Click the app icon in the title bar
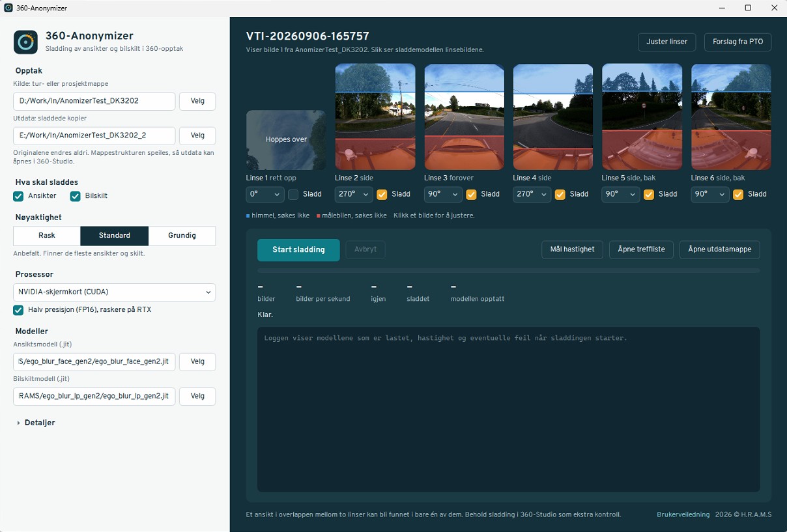787x532 pixels. tap(8, 8)
